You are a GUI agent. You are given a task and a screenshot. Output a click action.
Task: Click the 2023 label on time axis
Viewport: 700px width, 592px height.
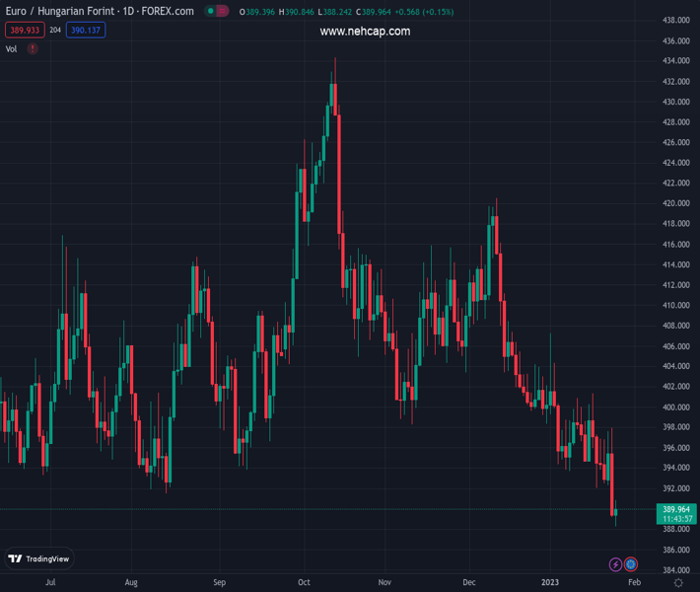coord(549,583)
